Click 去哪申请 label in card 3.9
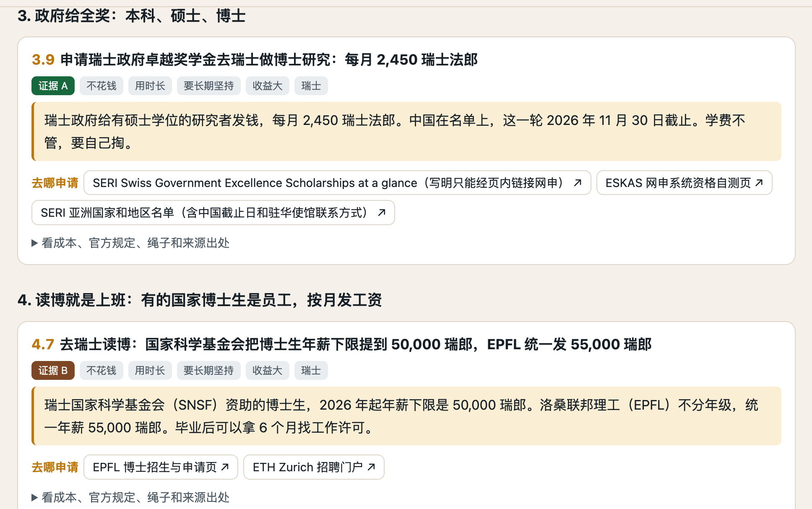 pyautogui.click(x=55, y=183)
